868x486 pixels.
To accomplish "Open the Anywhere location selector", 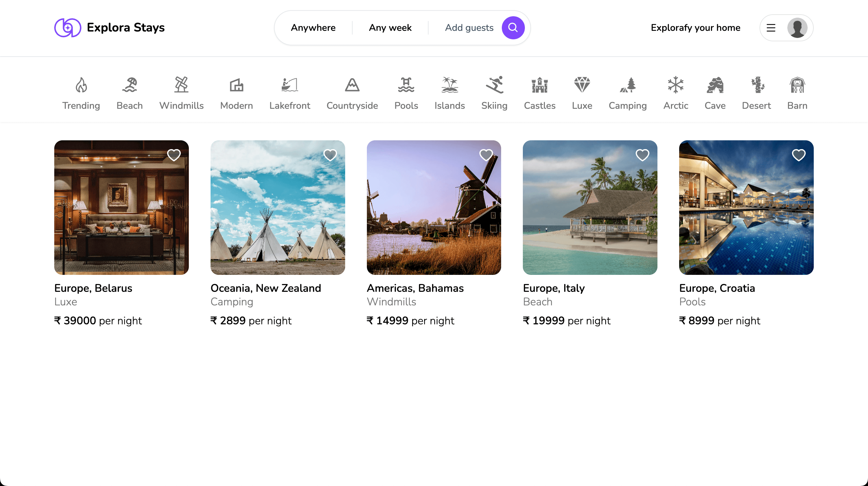I will point(313,28).
